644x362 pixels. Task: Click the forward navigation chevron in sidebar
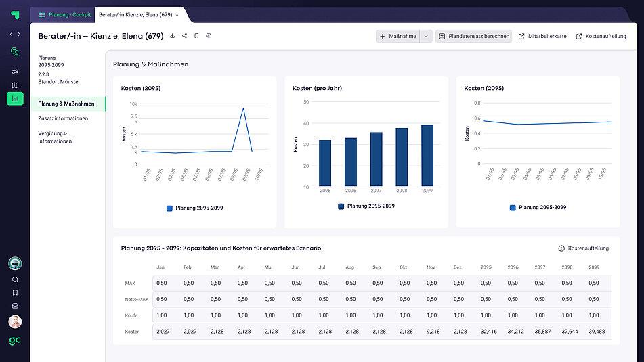19,34
